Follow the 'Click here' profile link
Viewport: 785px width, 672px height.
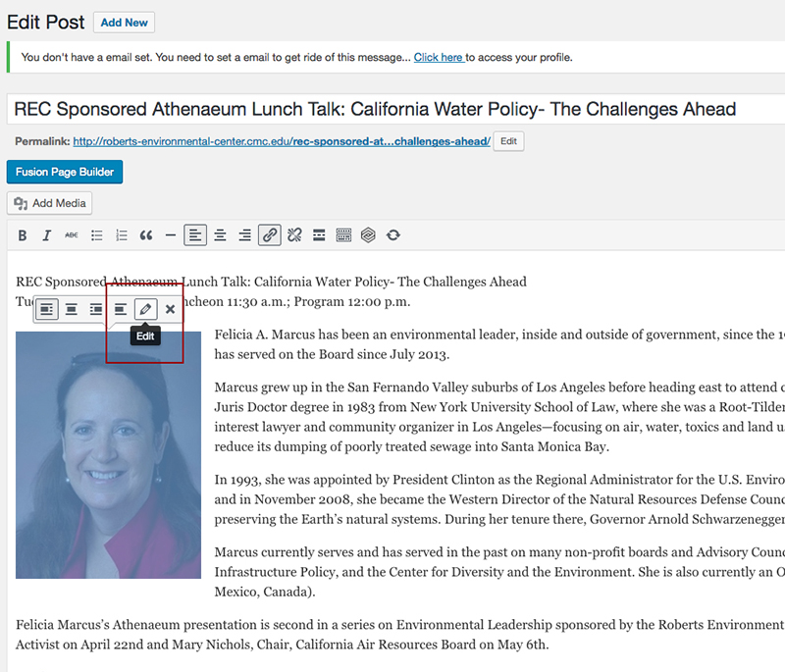(x=438, y=58)
